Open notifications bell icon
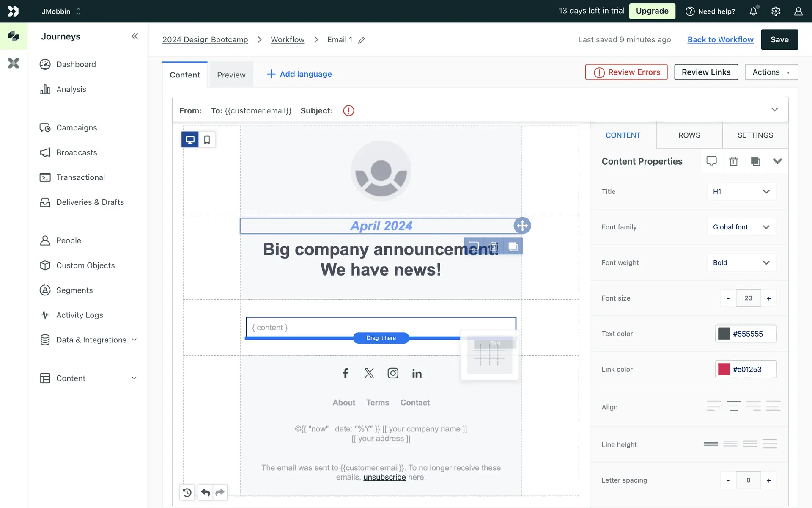The height and width of the screenshot is (508, 812). click(753, 11)
